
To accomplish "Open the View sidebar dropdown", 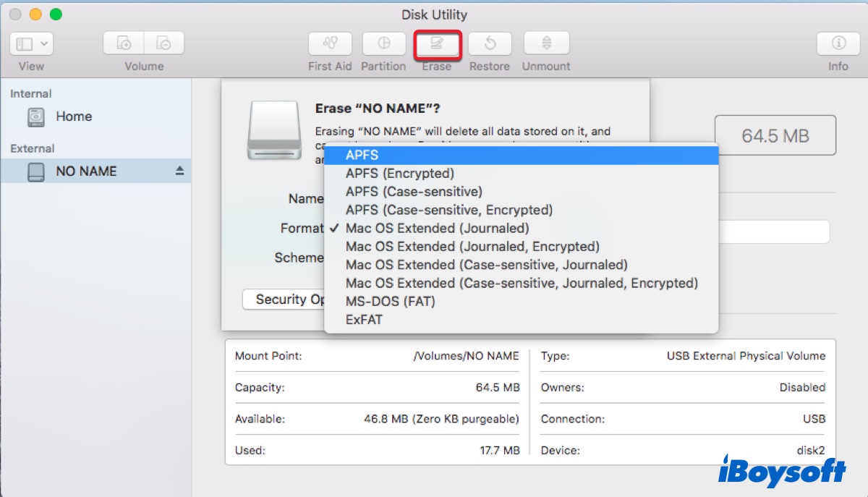I will [x=31, y=44].
